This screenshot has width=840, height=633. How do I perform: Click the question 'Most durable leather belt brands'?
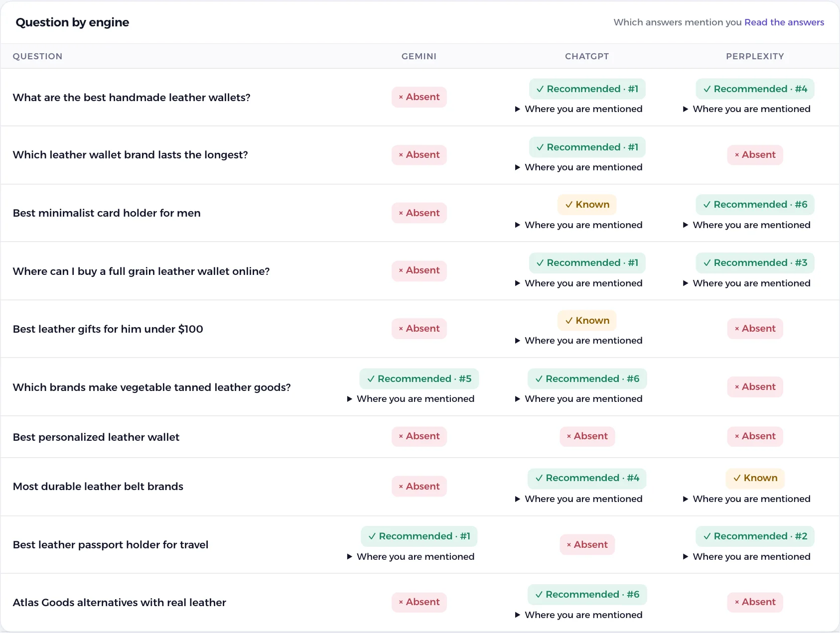[98, 486]
